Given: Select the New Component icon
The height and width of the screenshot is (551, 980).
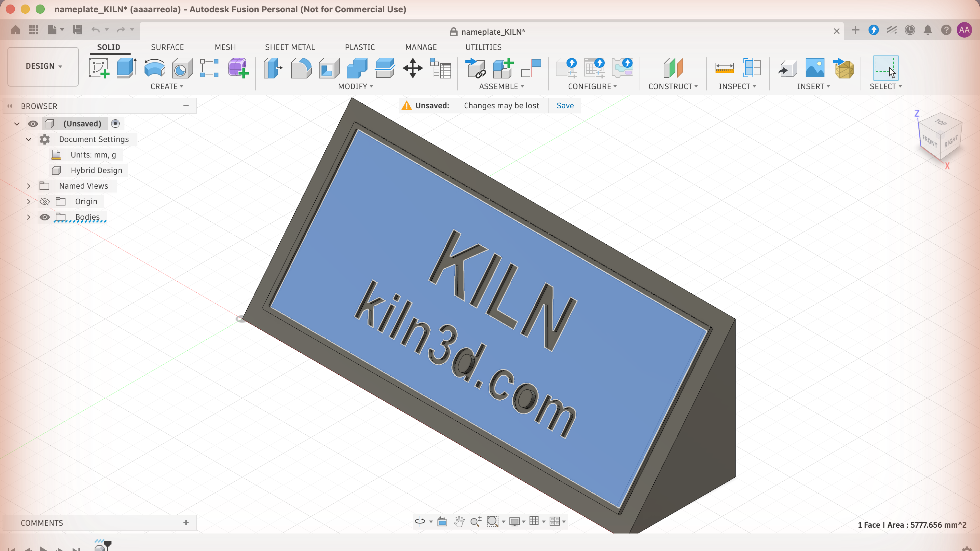Looking at the screenshot, I should [x=503, y=68].
